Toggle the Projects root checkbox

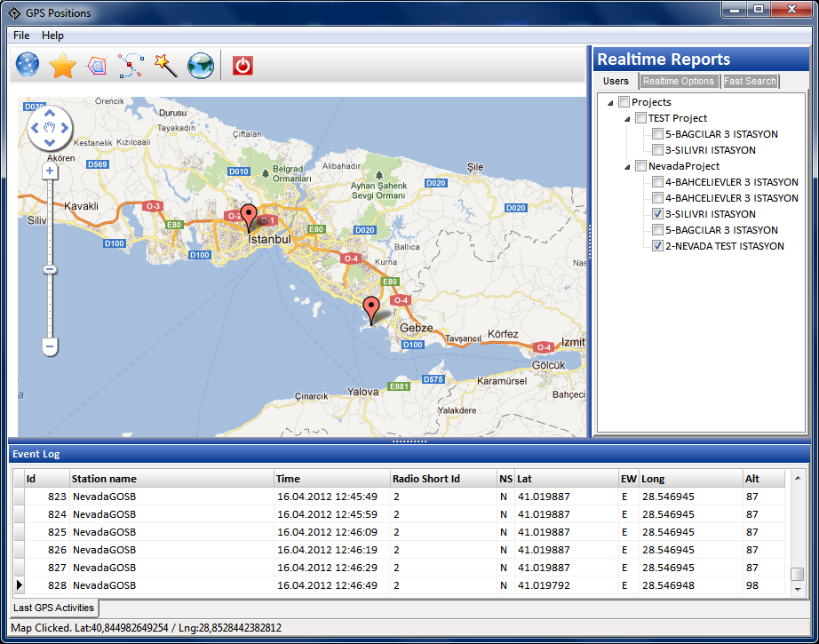pyautogui.click(x=624, y=102)
